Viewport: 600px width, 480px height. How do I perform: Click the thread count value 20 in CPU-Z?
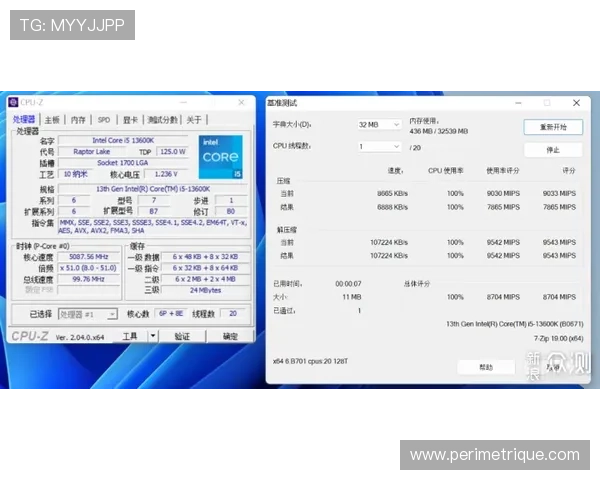pyautogui.click(x=233, y=313)
